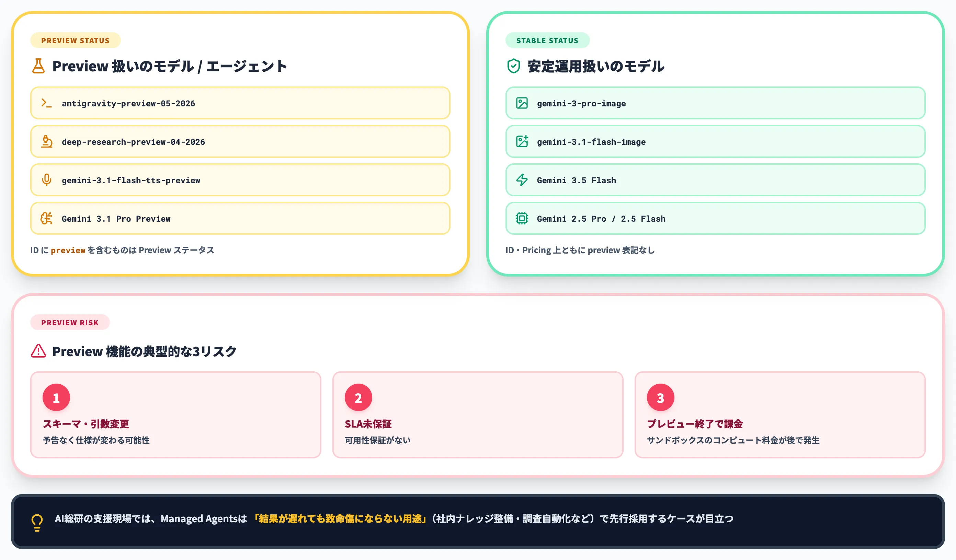Click gemini-3.1-flash-image model ID

(591, 142)
